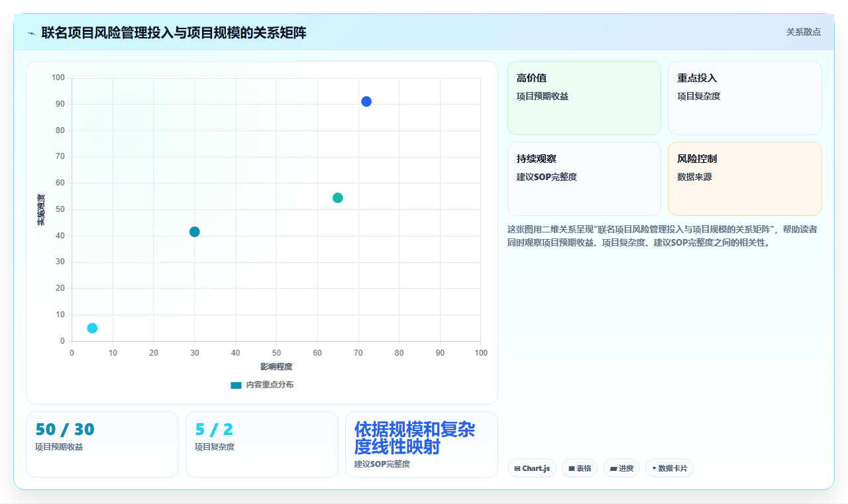The height and width of the screenshot is (504, 848).
Task: Click the 关系散点 label in header
Action: pos(803,32)
